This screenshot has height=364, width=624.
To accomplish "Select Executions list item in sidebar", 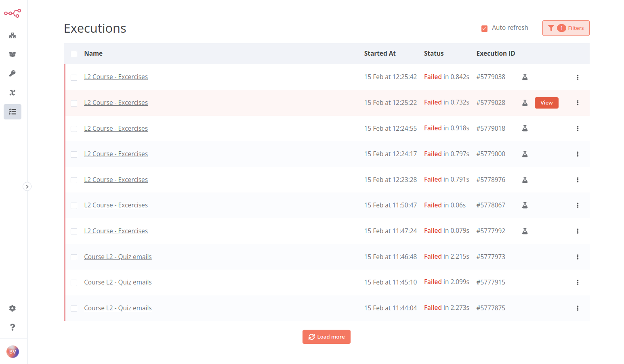I will [13, 112].
